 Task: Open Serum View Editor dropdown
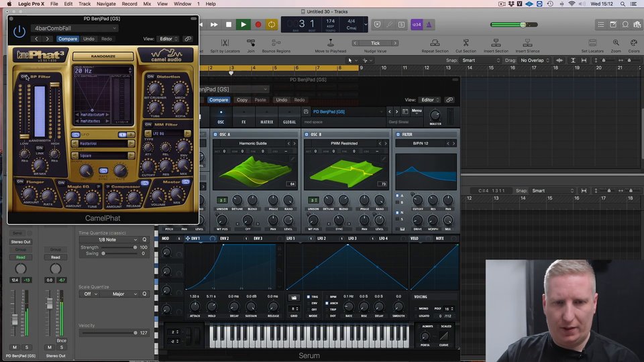point(430,100)
